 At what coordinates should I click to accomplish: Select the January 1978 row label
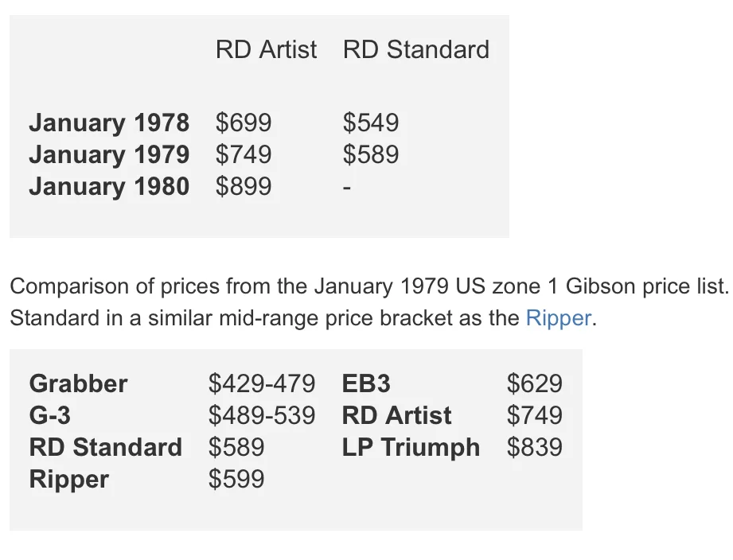tap(109, 123)
